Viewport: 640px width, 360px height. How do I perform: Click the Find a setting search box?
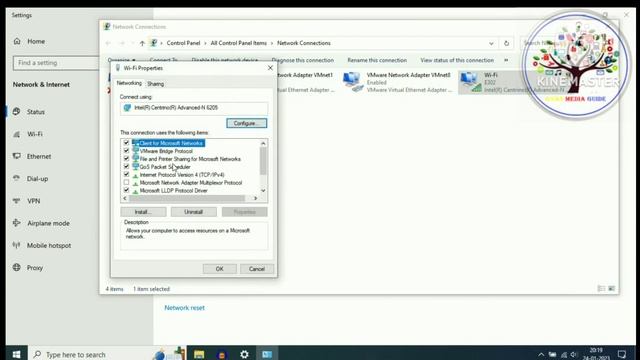(56, 63)
